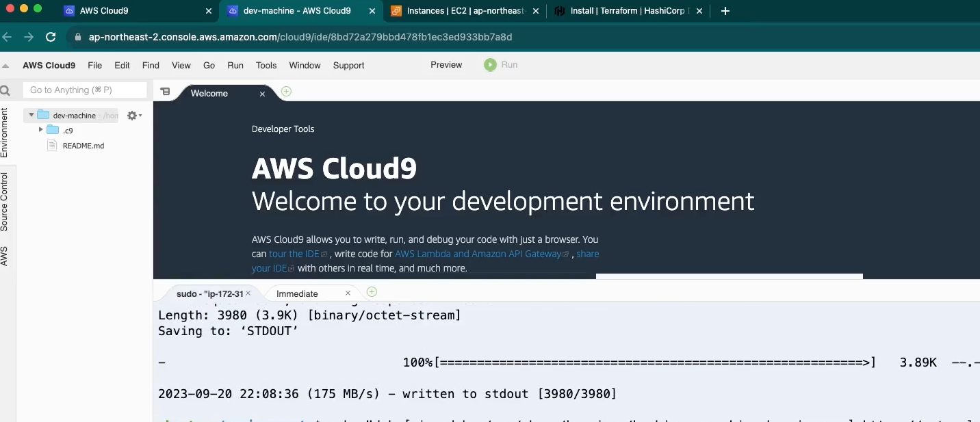The height and width of the screenshot is (422, 980).
Task: Click the green Run play icon
Action: (490, 65)
